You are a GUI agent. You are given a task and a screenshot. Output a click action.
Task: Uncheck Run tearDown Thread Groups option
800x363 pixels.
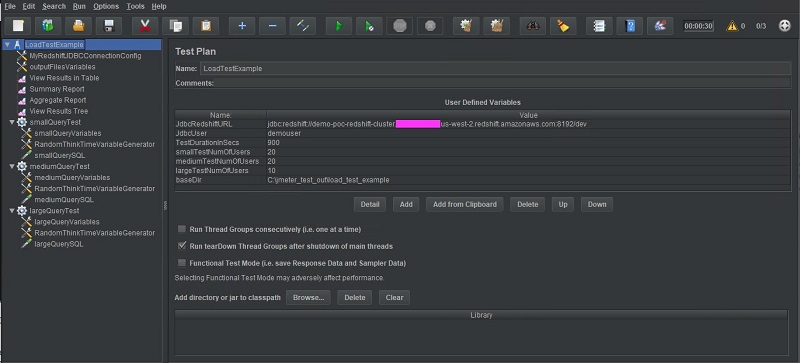tap(182, 246)
